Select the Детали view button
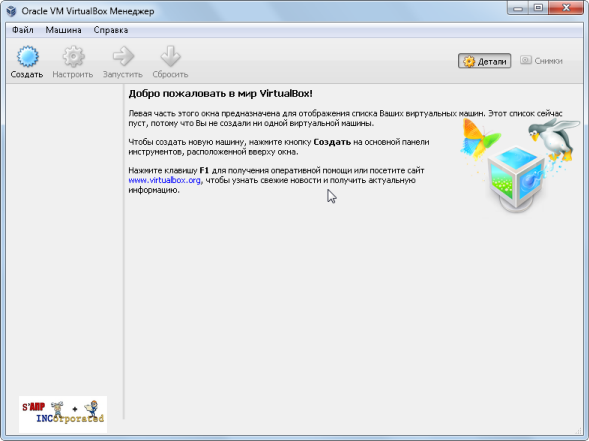 tap(484, 61)
